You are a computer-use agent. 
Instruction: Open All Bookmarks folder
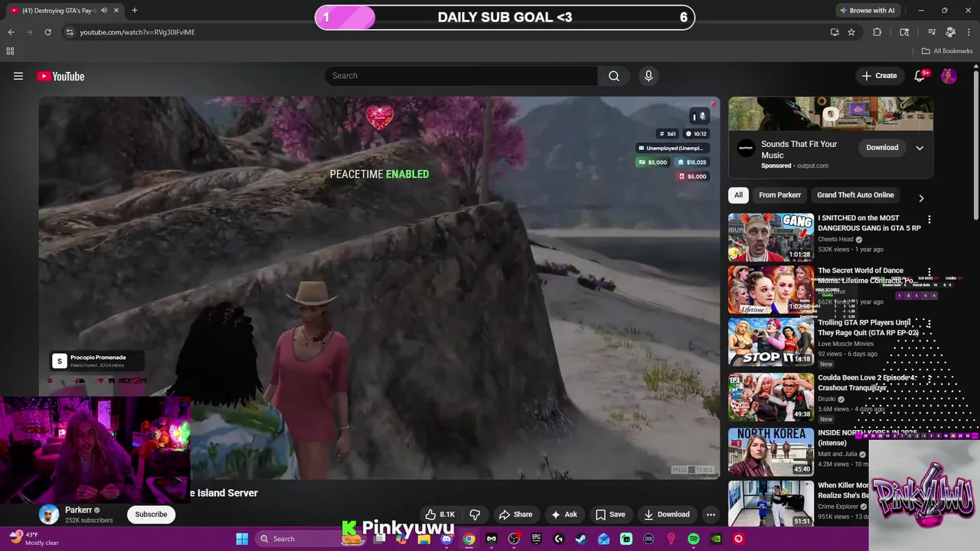[x=947, y=51]
